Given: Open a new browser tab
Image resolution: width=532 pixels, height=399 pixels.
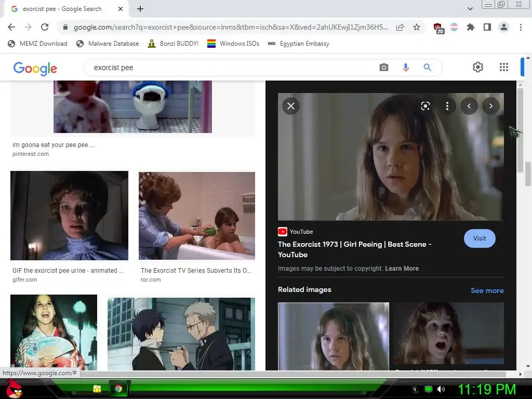Looking at the screenshot, I should pos(140,9).
